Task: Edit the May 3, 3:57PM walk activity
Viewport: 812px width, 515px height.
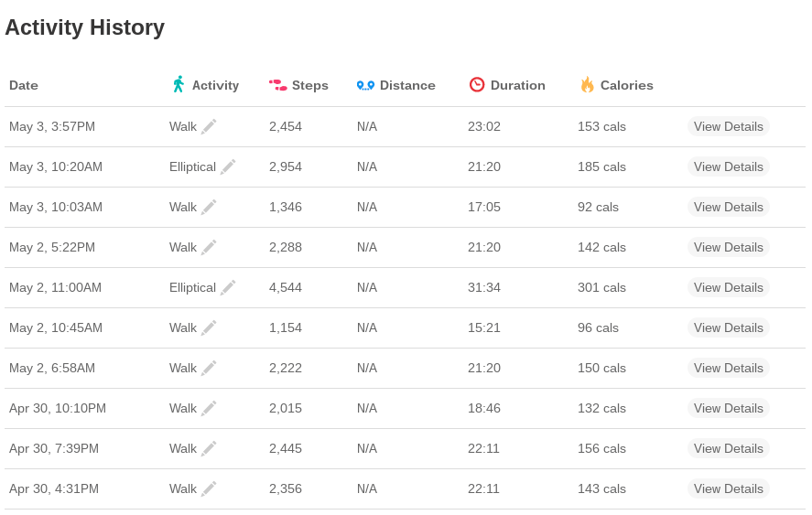Action: point(209,126)
